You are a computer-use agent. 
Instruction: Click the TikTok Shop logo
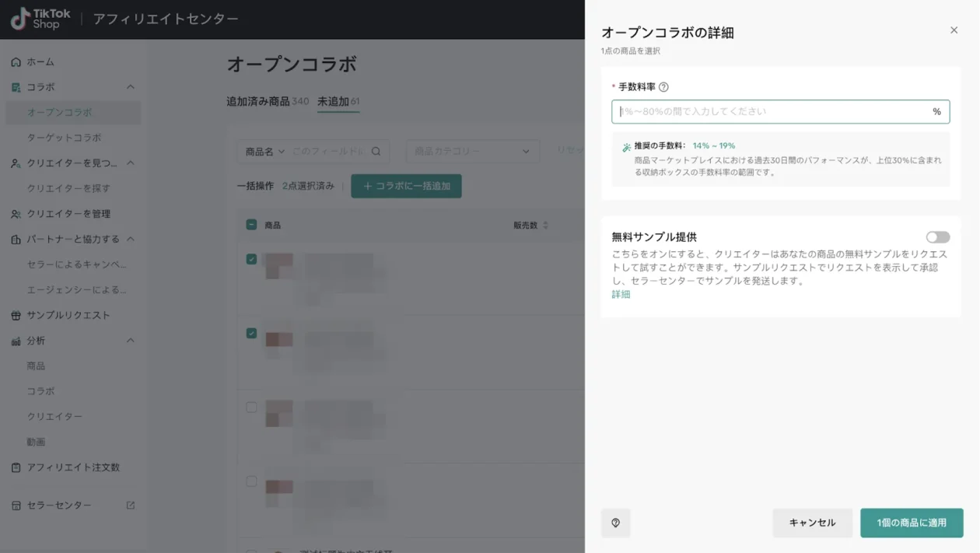click(x=40, y=19)
